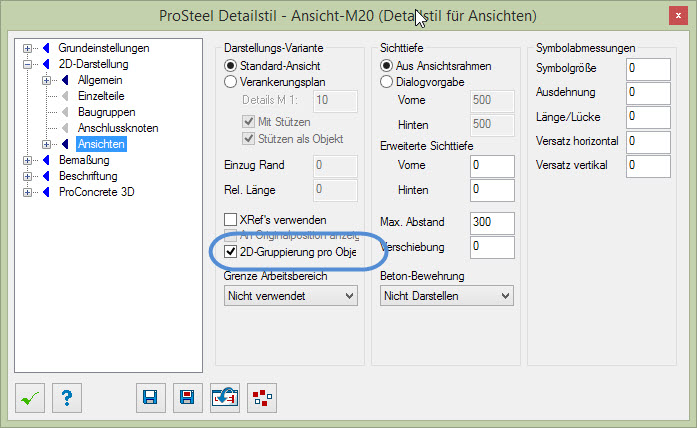The image size is (697, 428).
Task: Expand the Allgemein tree node
Action: click(x=46, y=80)
